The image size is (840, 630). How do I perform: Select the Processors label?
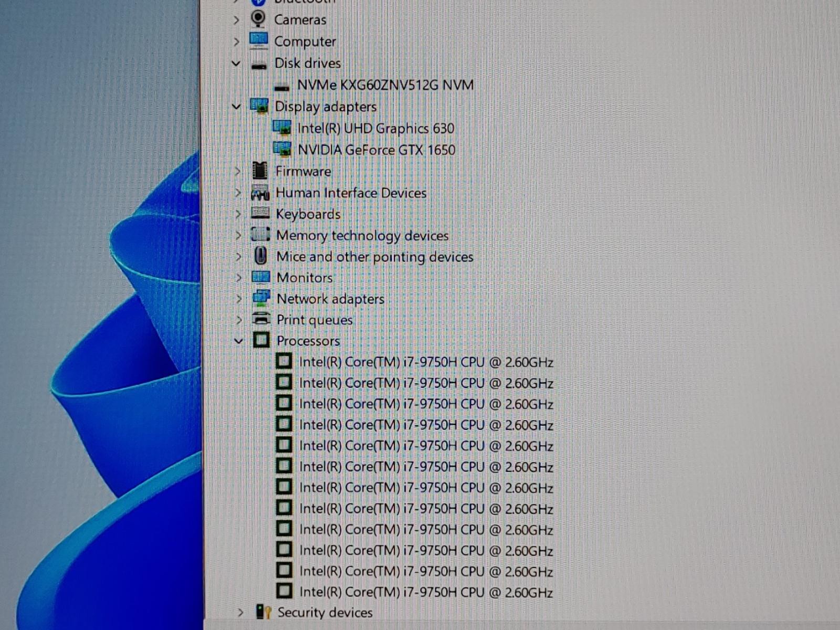[308, 341]
